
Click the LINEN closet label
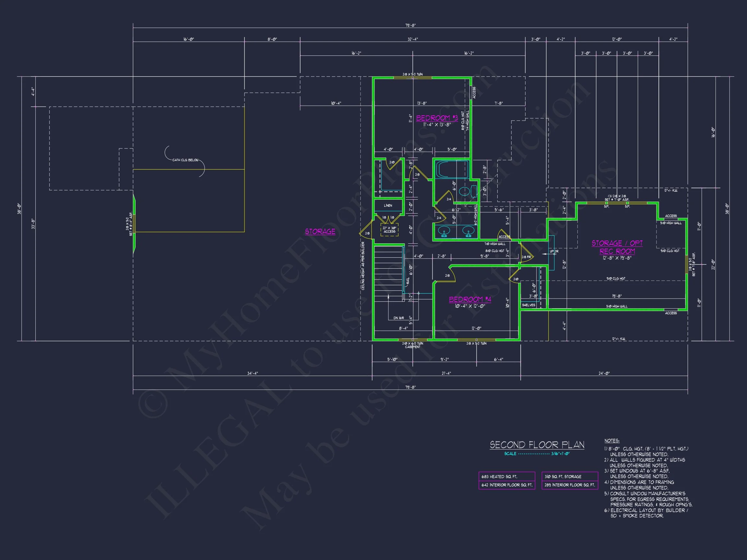tap(388, 205)
